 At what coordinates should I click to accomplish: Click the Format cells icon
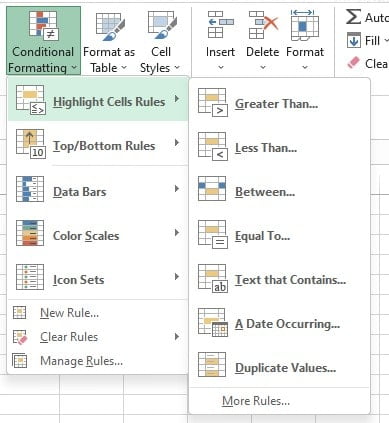click(304, 25)
